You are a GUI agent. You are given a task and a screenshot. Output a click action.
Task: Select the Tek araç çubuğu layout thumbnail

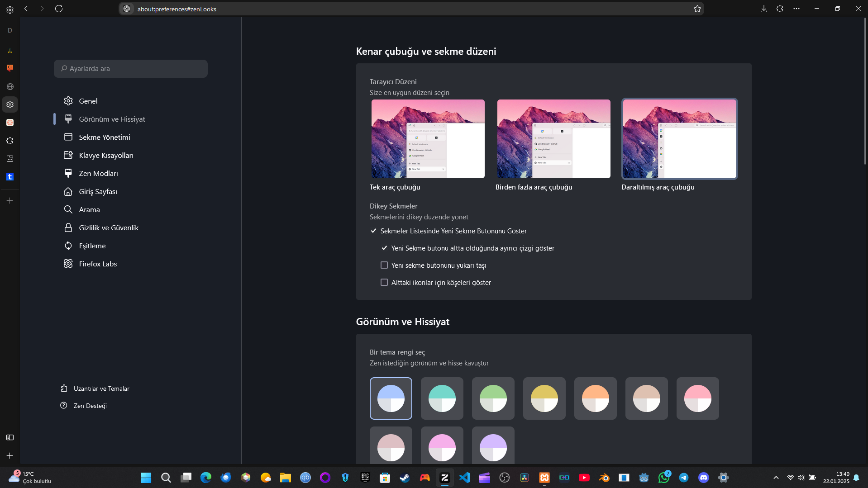(428, 139)
